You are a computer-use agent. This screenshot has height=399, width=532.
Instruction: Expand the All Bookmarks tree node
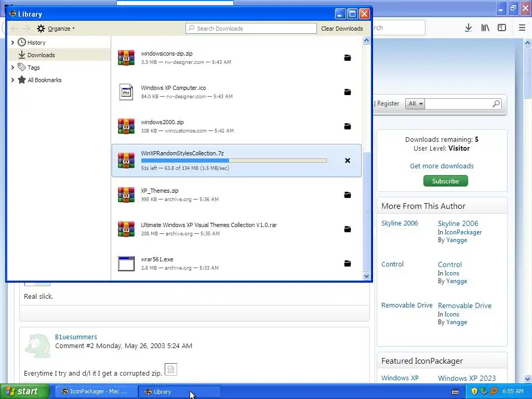[x=12, y=80]
